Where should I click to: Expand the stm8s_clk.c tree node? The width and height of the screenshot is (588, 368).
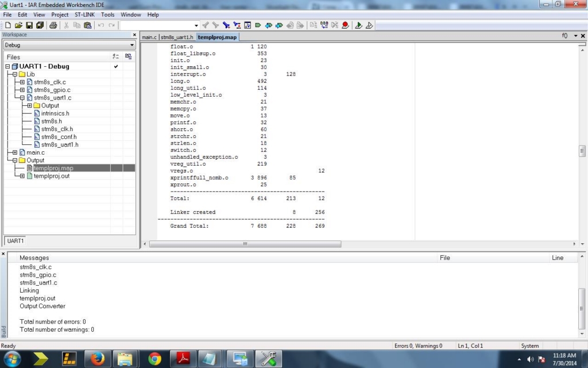[22, 82]
